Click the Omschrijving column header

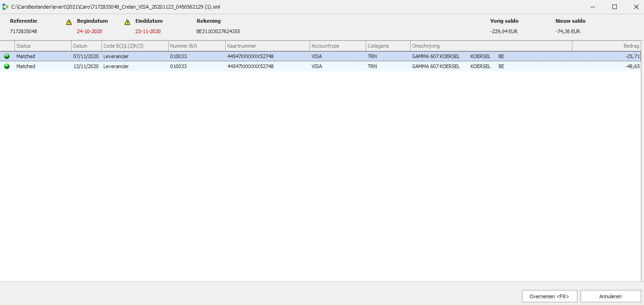click(491, 46)
